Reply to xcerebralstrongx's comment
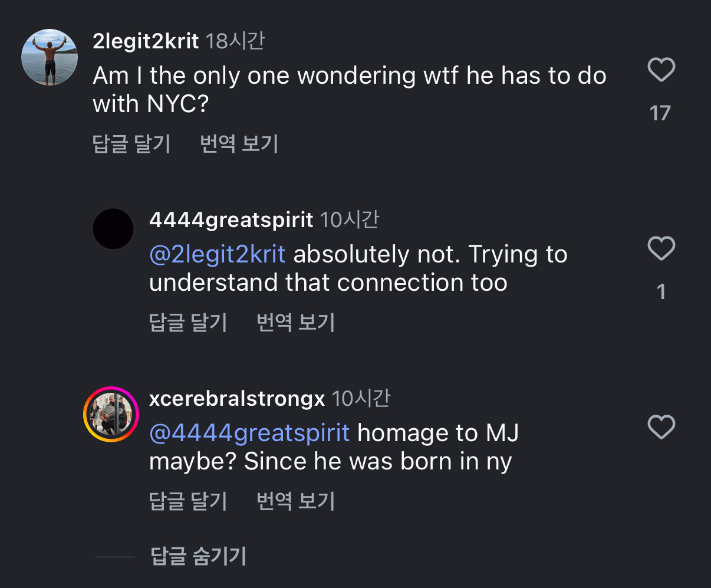 tap(188, 501)
